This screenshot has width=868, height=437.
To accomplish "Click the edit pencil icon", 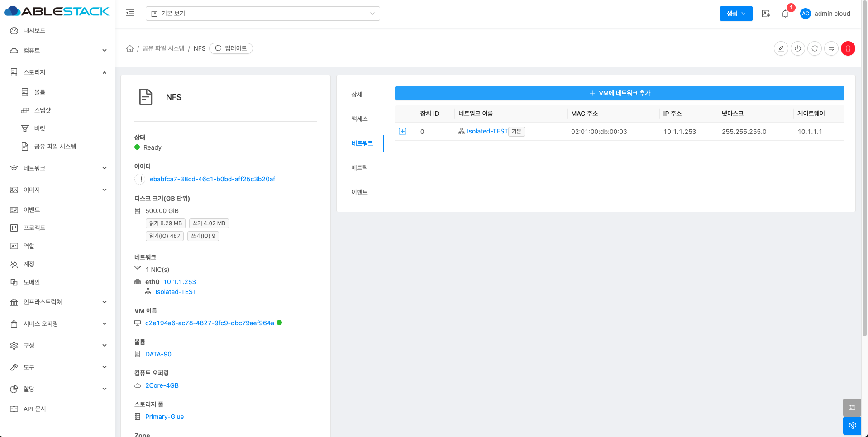I will 781,48.
